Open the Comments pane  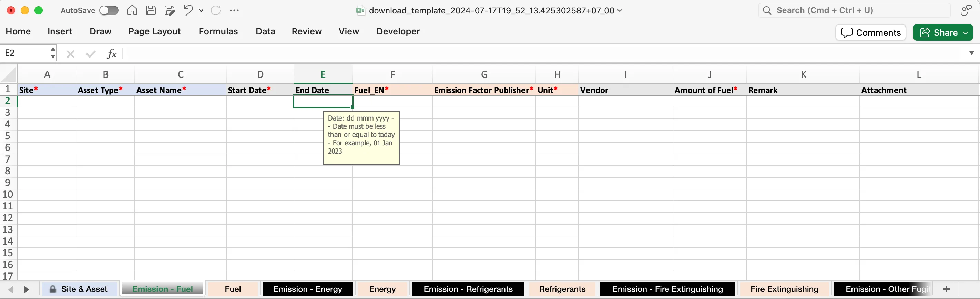click(x=870, y=33)
